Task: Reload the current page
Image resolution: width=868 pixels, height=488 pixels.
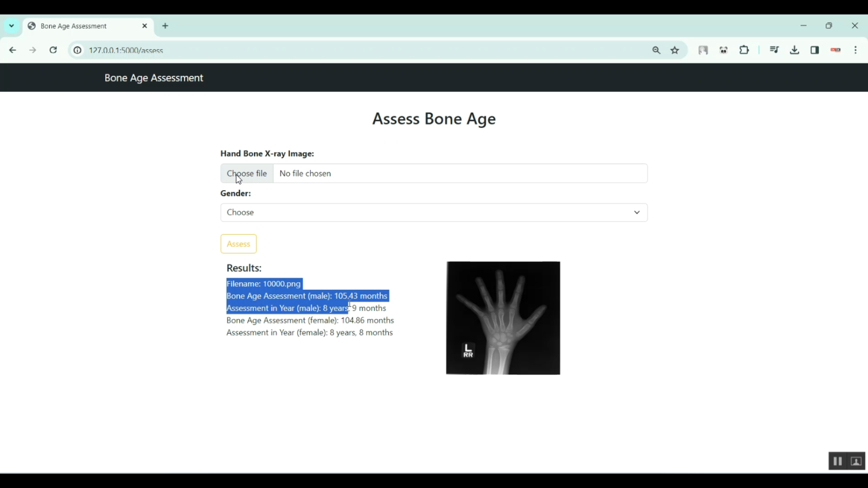Action: (x=53, y=50)
